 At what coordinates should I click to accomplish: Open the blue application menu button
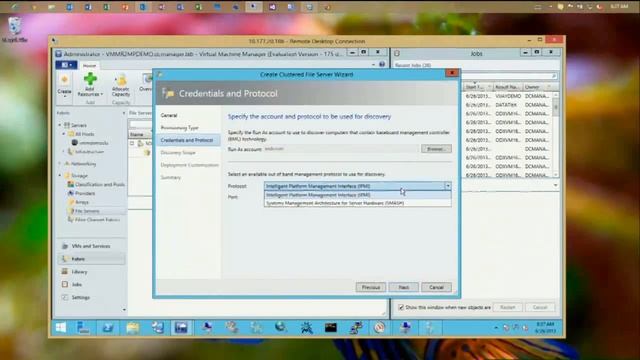(66, 65)
